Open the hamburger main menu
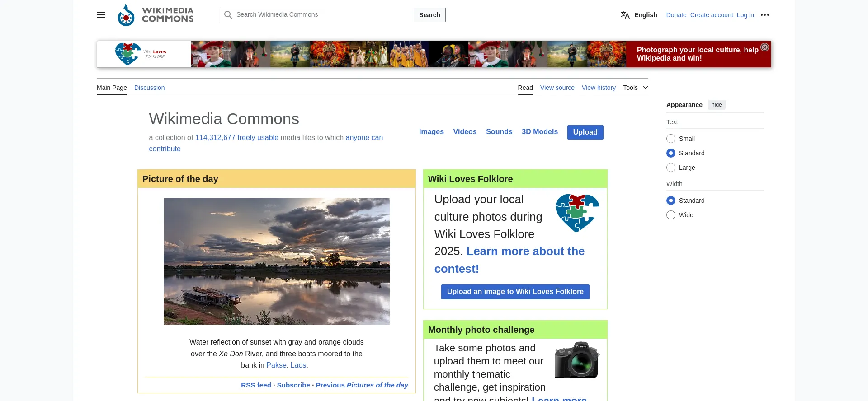 (101, 15)
